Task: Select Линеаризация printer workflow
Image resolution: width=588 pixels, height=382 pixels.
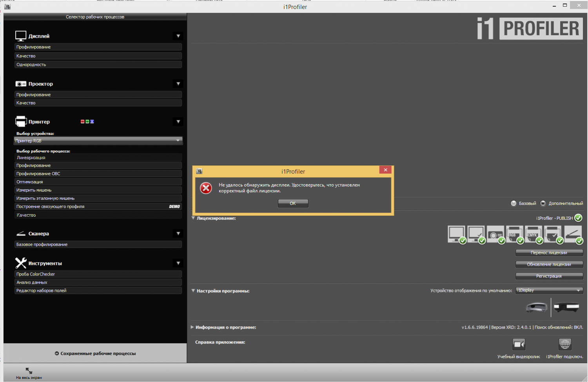Action: tap(98, 158)
